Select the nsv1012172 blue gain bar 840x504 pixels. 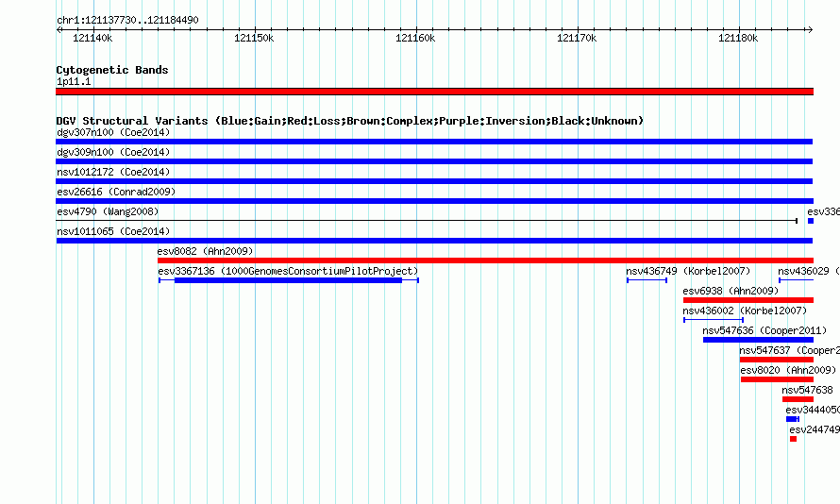click(434, 181)
